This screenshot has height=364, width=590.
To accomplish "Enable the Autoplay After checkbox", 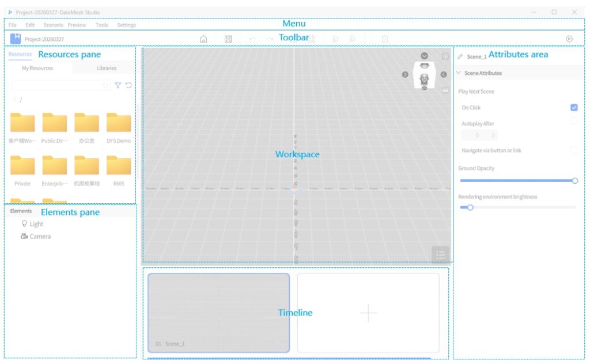I will [574, 121].
